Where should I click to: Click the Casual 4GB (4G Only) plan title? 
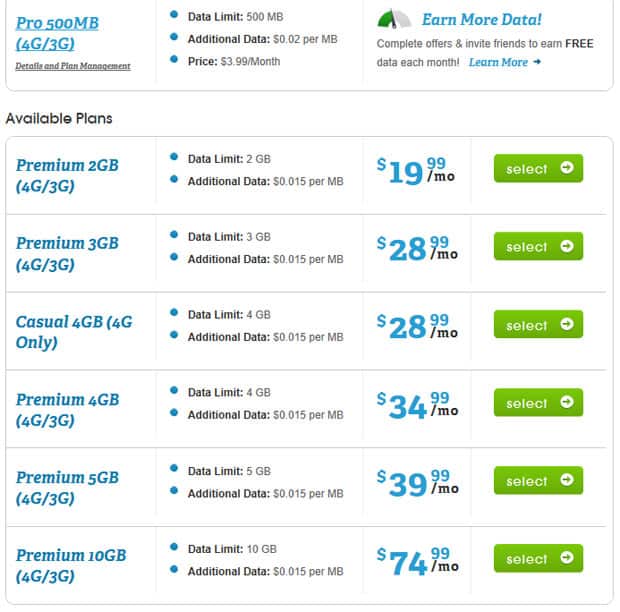(x=74, y=332)
